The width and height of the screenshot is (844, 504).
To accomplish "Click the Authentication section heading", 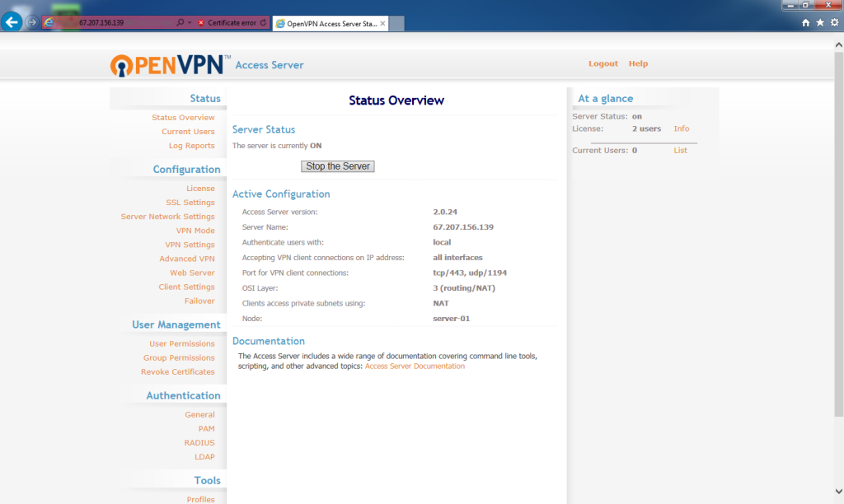I will click(183, 396).
